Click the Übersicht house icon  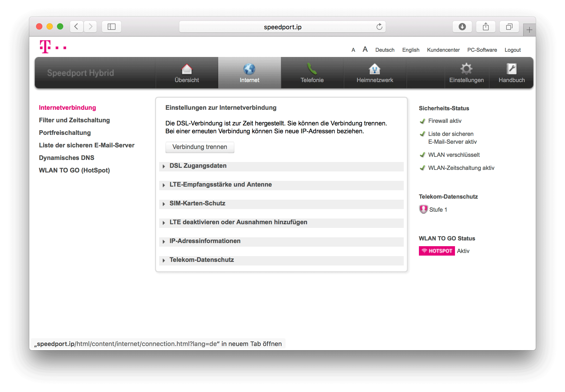click(187, 69)
